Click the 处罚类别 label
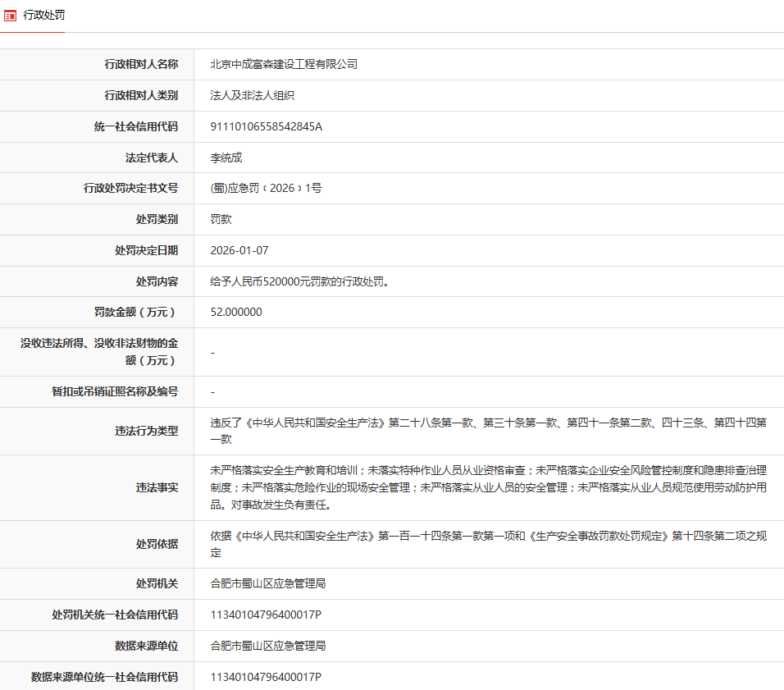The height and width of the screenshot is (690, 784). pos(157,219)
